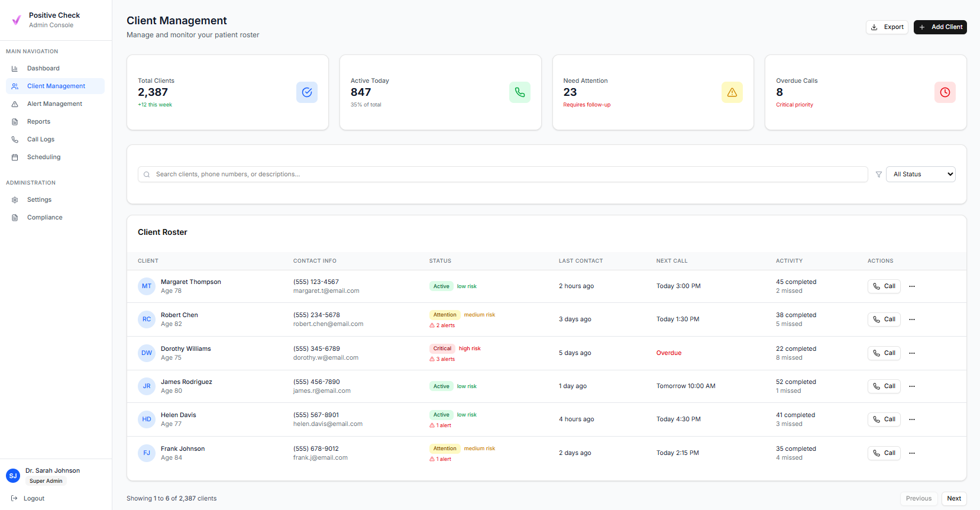Open Call Logs from the navigation

[x=41, y=140]
